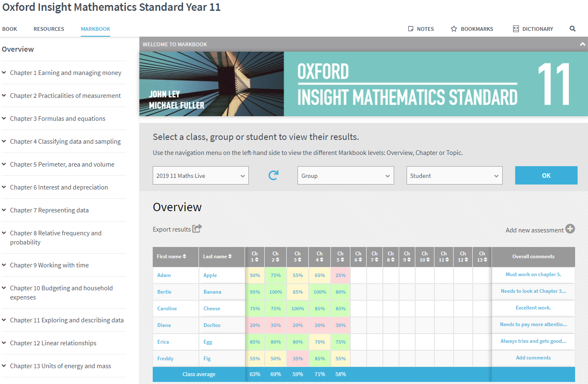
Task: Click the Export results share icon
Action: pos(197,228)
